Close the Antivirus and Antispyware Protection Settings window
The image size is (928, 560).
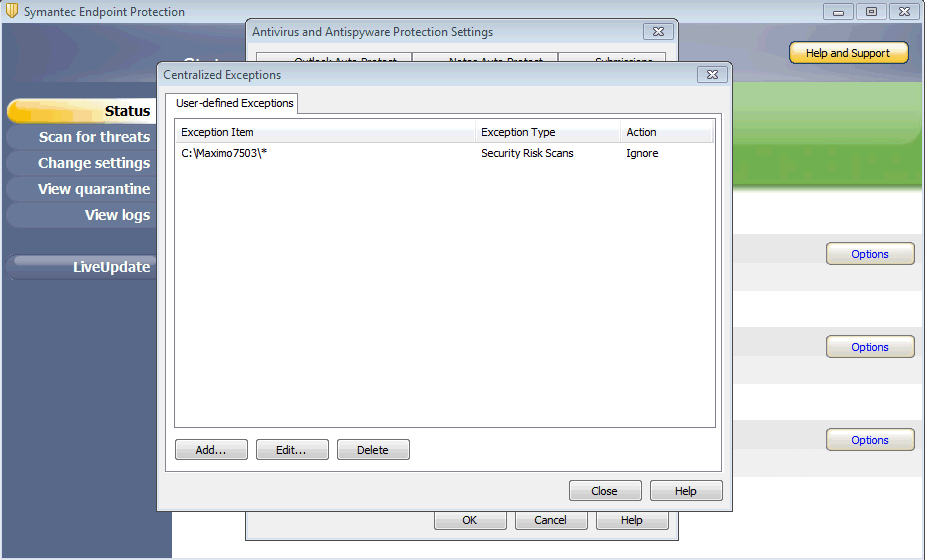pos(658,31)
